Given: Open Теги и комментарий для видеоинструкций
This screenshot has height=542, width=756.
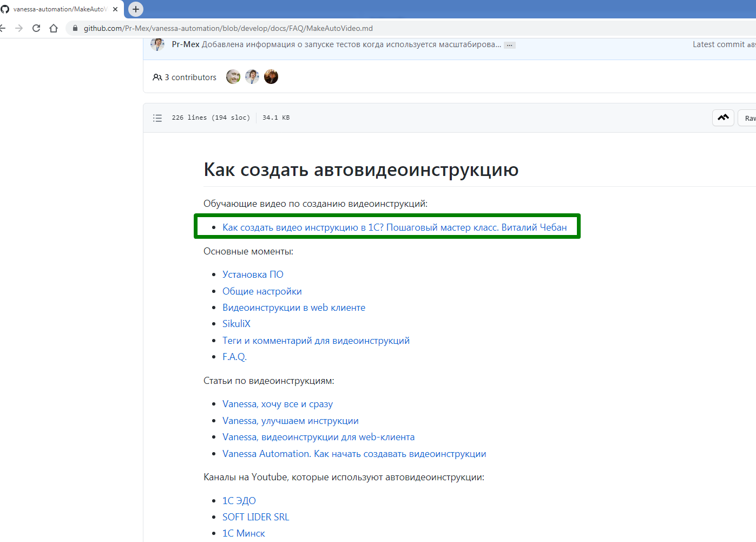Looking at the screenshot, I should point(316,341).
